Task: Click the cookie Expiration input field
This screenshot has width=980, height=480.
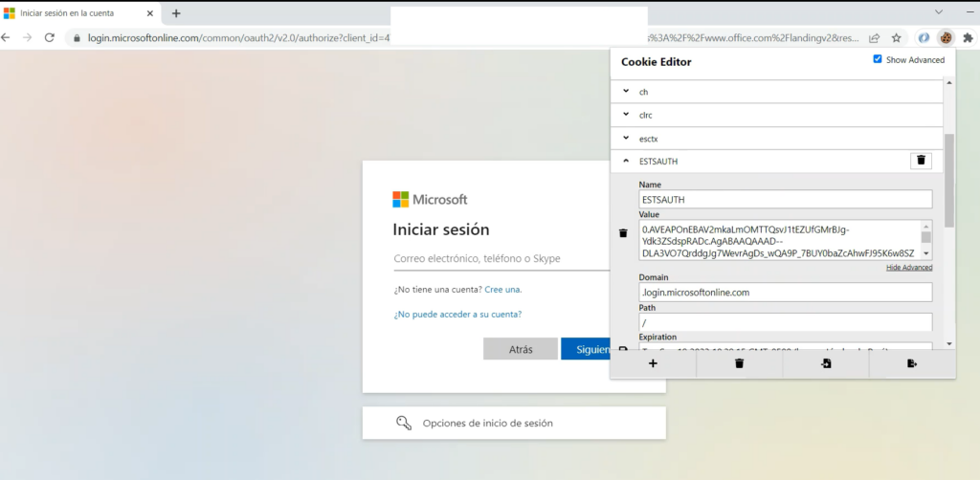Action: click(x=786, y=346)
